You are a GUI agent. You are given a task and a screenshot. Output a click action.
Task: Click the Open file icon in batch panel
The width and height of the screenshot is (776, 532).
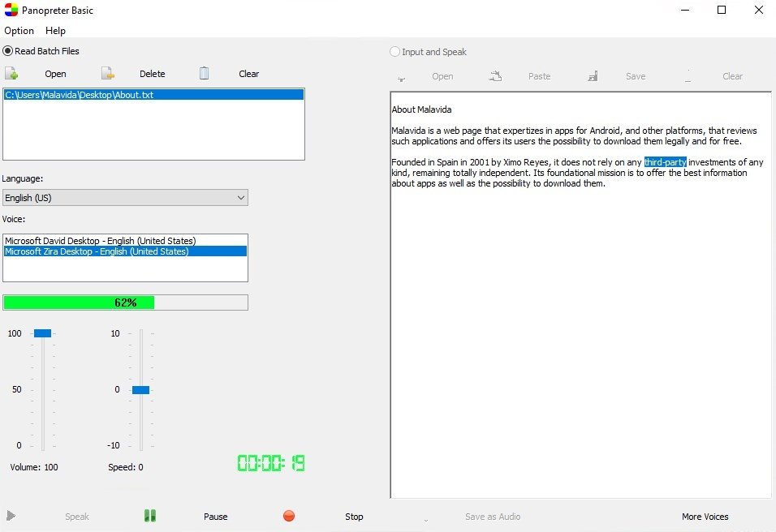[x=11, y=74]
